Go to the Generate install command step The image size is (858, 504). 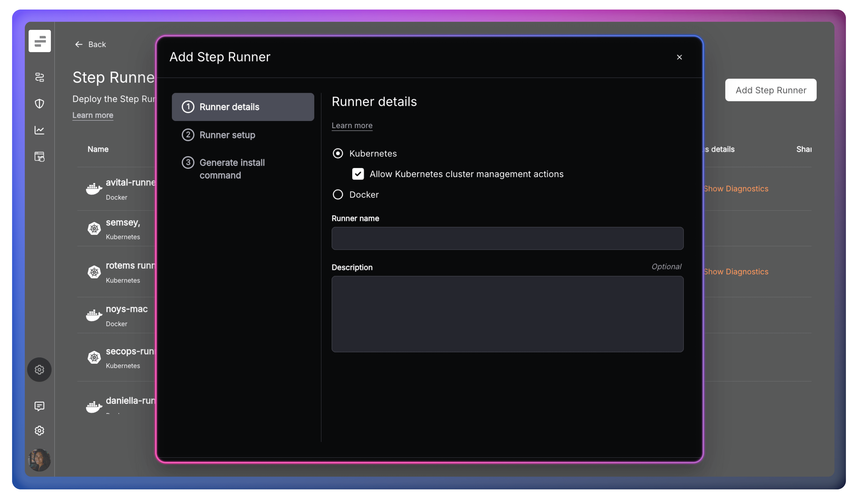232,169
